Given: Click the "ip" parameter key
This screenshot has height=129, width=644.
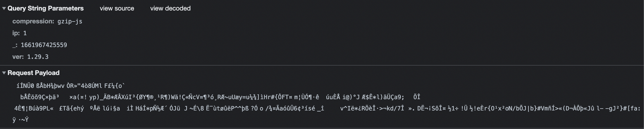Looking at the screenshot, I should coord(16,33).
